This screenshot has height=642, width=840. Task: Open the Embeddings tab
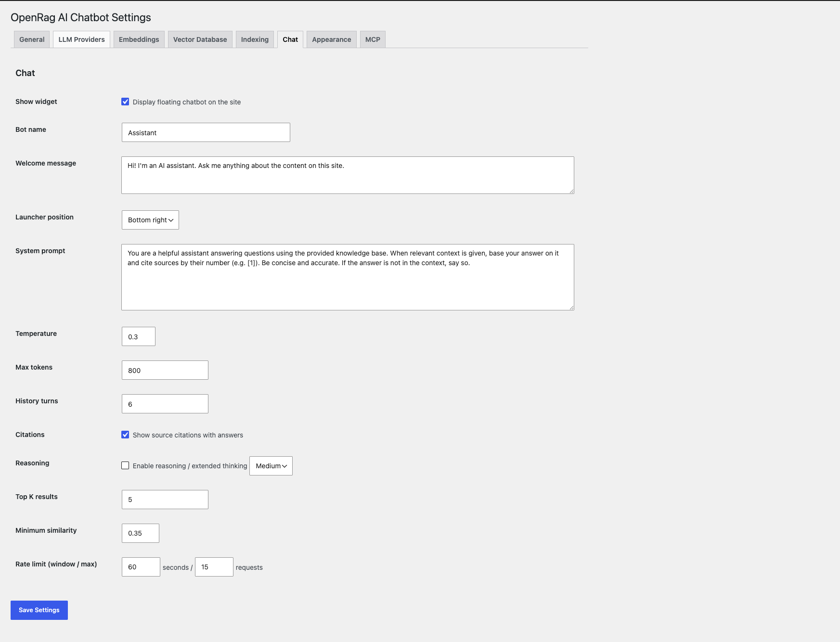139,39
